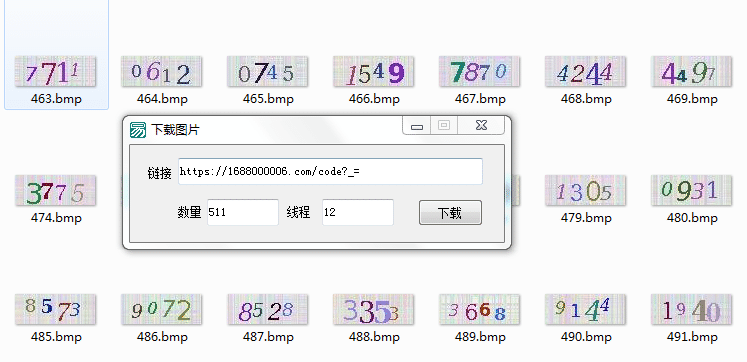
Task: Select the 465.bmp image file
Action: (x=268, y=71)
